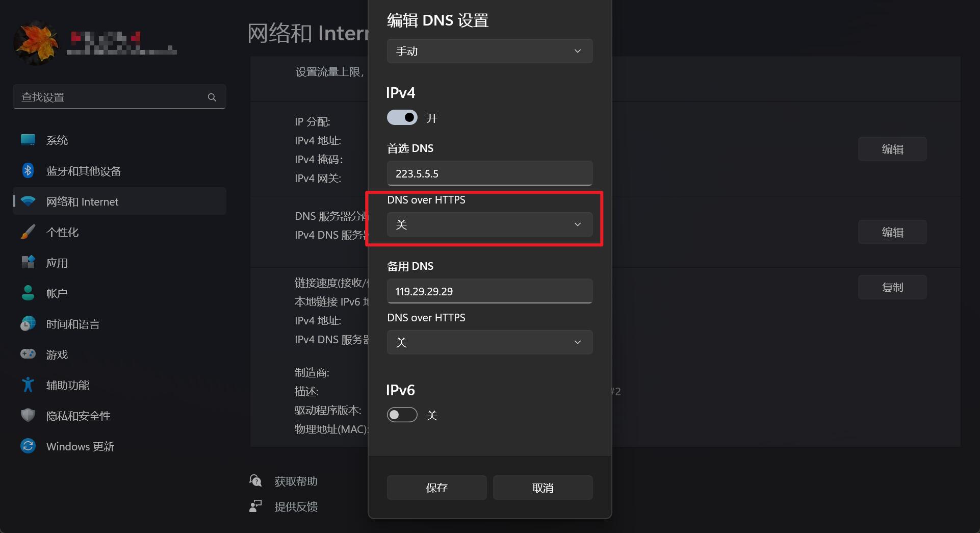The width and height of the screenshot is (980, 533).
Task: Turn off the IPv4 toggle
Action: point(402,118)
